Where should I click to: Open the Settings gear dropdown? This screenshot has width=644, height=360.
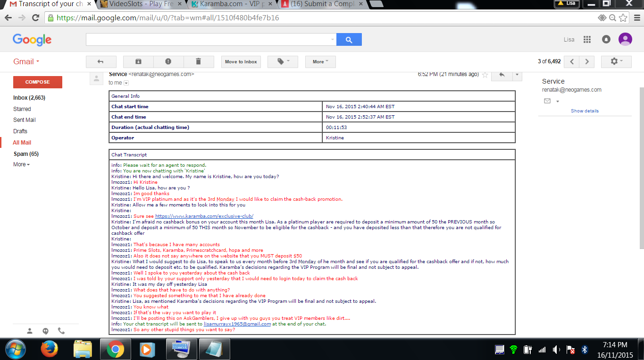click(617, 62)
